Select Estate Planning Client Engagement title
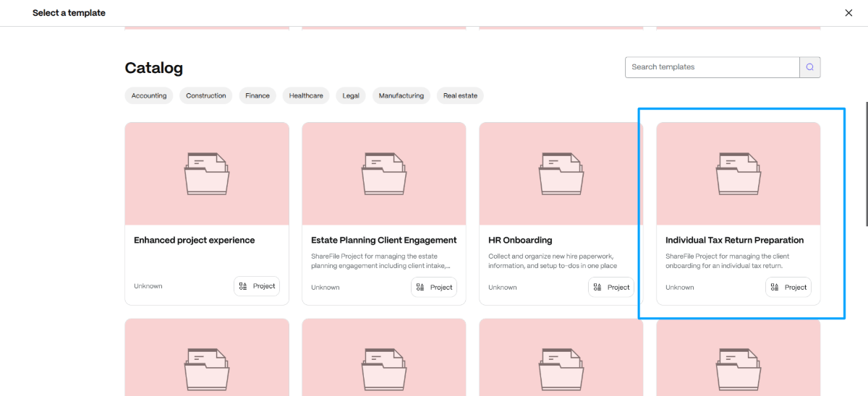868x396 pixels. (x=384, y=240)
